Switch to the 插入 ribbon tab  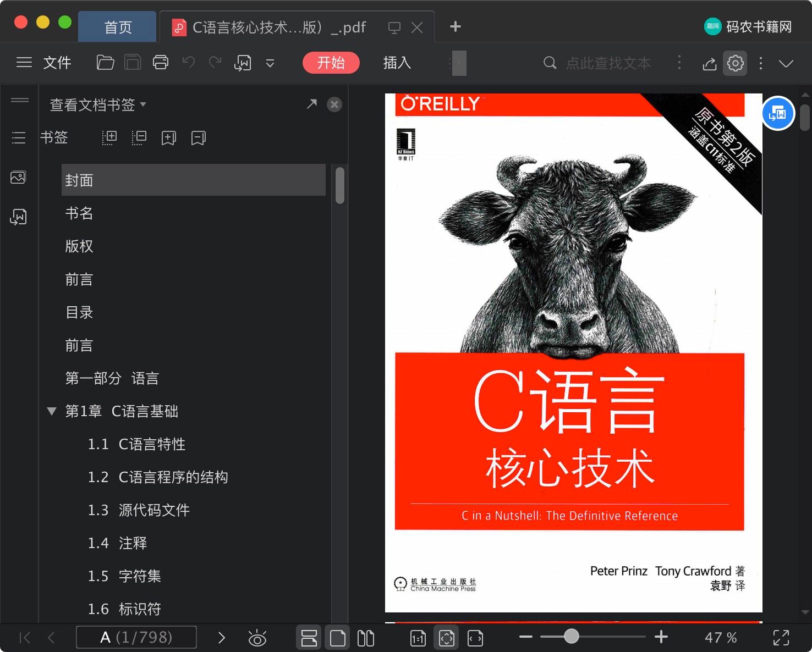point(397,63)
